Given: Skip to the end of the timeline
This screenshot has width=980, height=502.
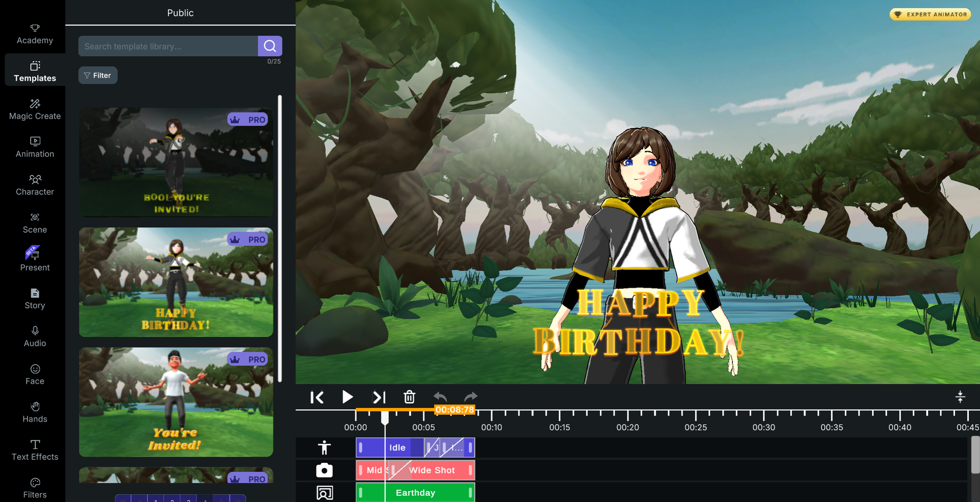Looking at the screenshot, I should (x=379, y=398).
